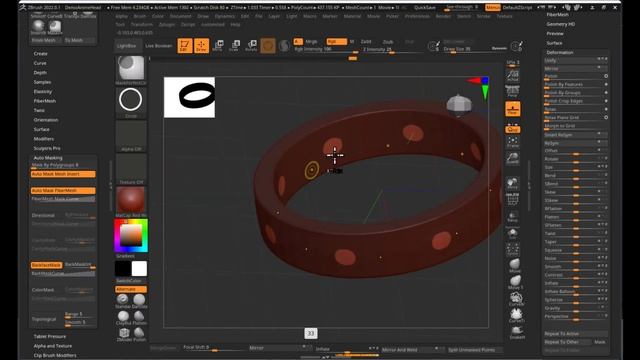Screen dimensions: 640x360
Task: Click the ZoomD icon
Action: tap(513, 158)
